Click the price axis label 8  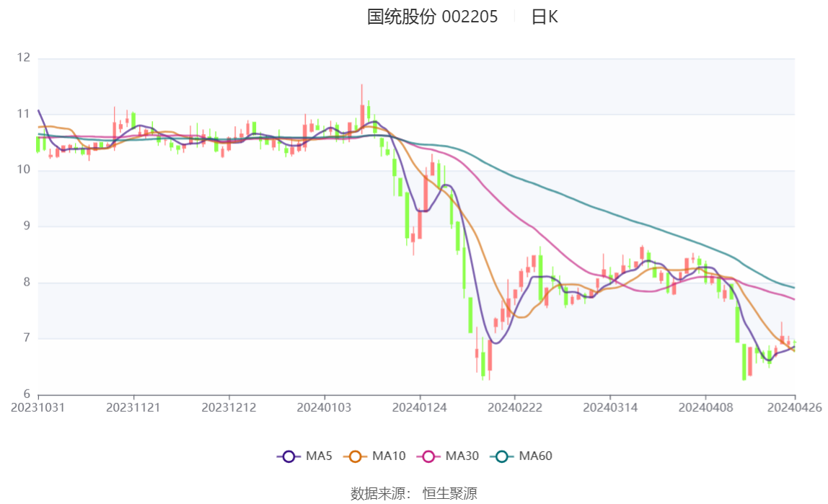click(27, 282)
